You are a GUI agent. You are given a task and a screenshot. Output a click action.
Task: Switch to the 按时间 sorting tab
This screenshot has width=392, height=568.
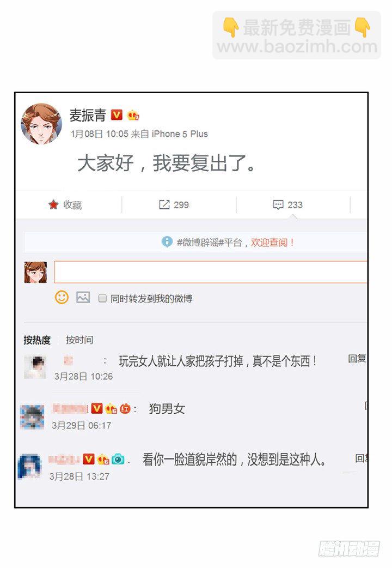click(79, 340)
